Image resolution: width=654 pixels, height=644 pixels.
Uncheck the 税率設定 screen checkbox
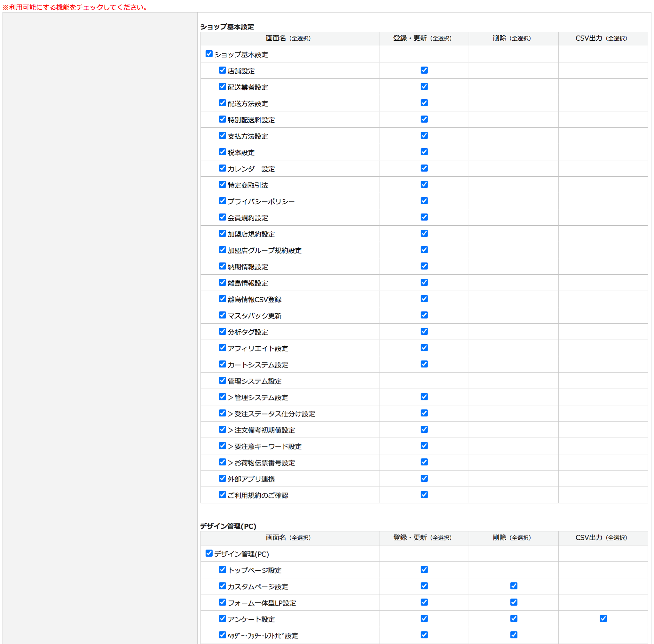pyautogui.click(x=222, y=151)
